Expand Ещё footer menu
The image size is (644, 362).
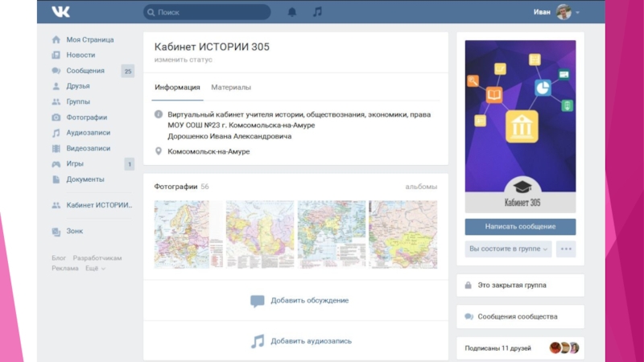pos(96,269)
